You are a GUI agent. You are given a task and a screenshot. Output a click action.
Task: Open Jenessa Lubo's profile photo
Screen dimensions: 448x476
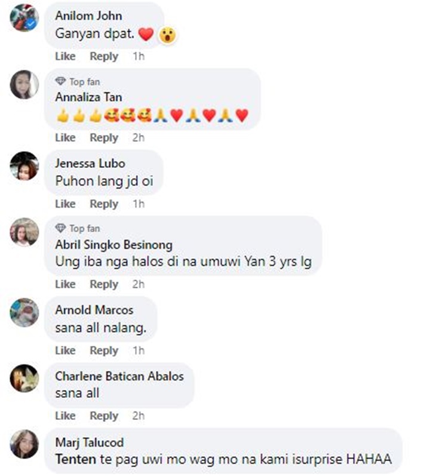[24, 166]
